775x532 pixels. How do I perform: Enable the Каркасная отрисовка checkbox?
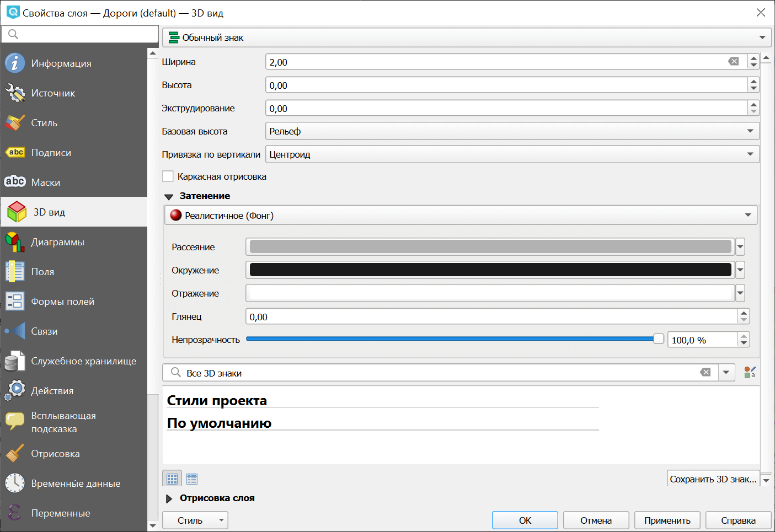click(x=168, y=176)
